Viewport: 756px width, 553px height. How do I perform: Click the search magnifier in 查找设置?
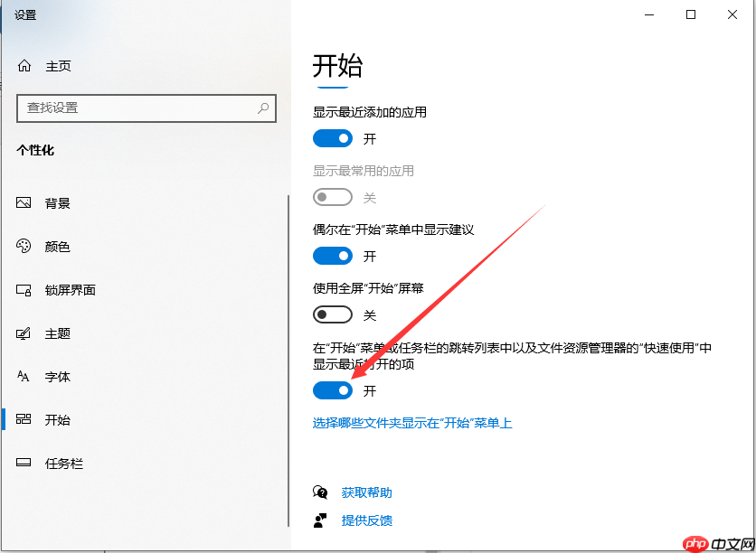[x=262, y=108]
